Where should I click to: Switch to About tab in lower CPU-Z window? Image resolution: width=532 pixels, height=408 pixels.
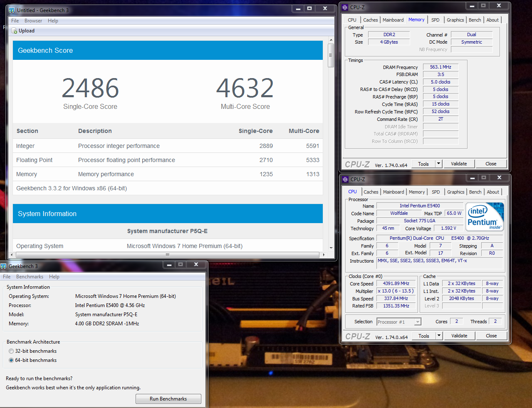pos(493,192)
